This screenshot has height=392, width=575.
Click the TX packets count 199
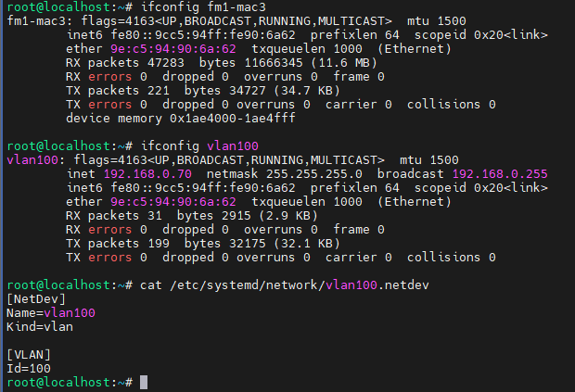point(162,243)
